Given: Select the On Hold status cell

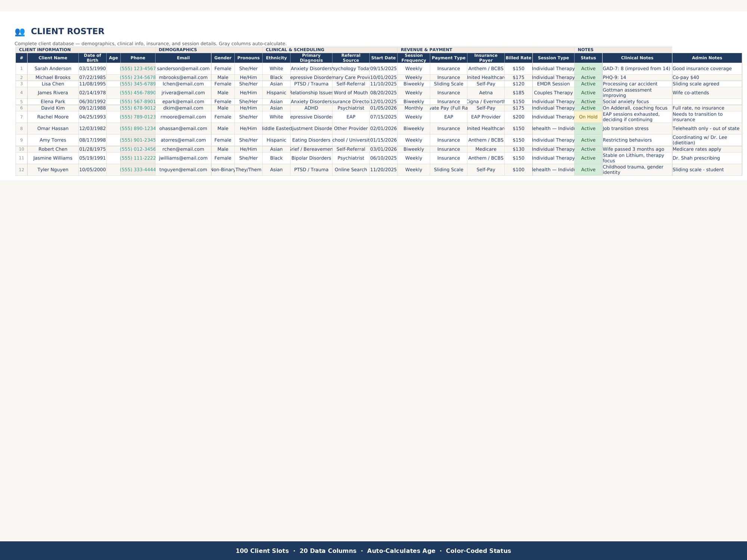Looking at the screenshot, I should (x=588, y=117).
